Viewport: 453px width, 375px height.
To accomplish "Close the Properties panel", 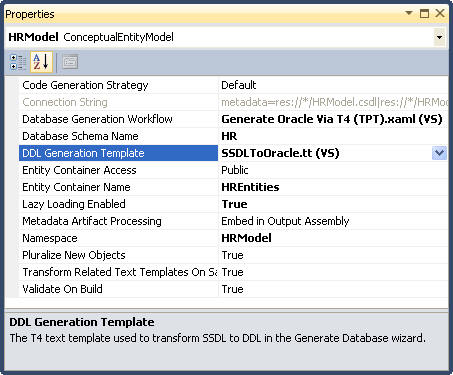I will tap(440, 13).
